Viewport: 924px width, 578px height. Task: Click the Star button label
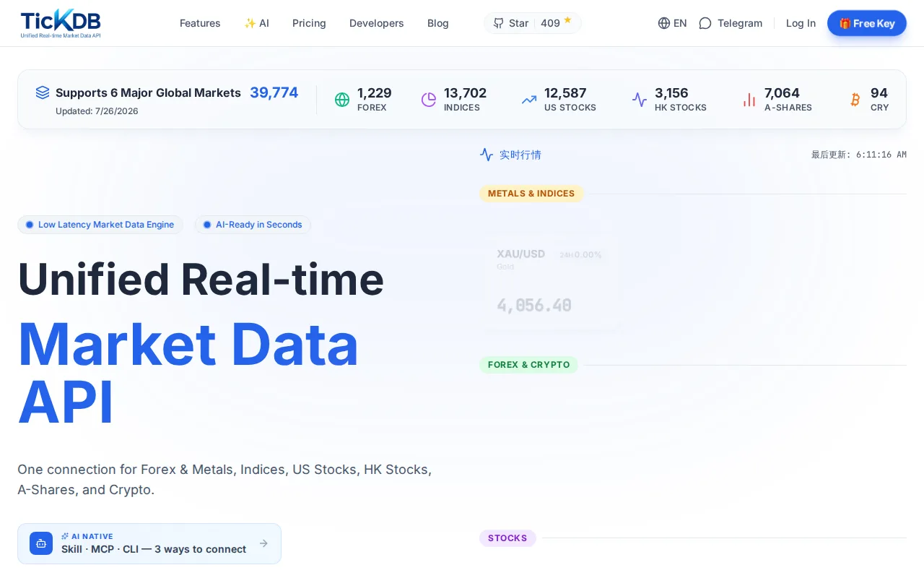(519, 23)
